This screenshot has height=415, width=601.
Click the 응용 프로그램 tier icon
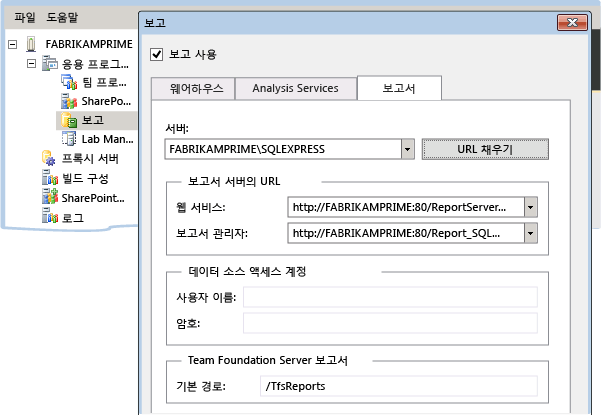[50, 63]
